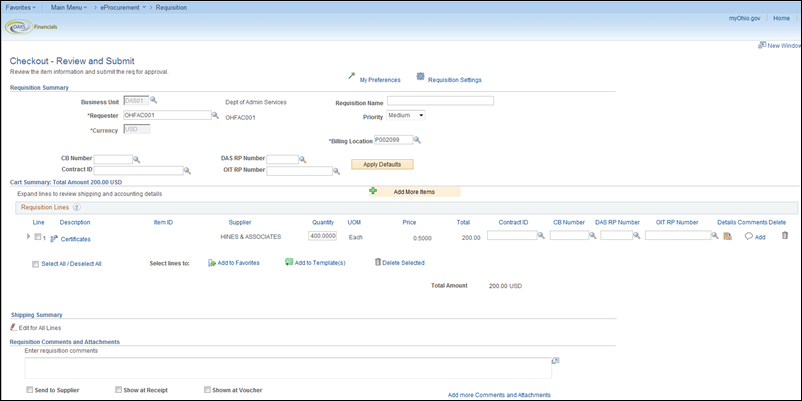Look up header DAS RP Number magnifier

[x=303, y=160]
